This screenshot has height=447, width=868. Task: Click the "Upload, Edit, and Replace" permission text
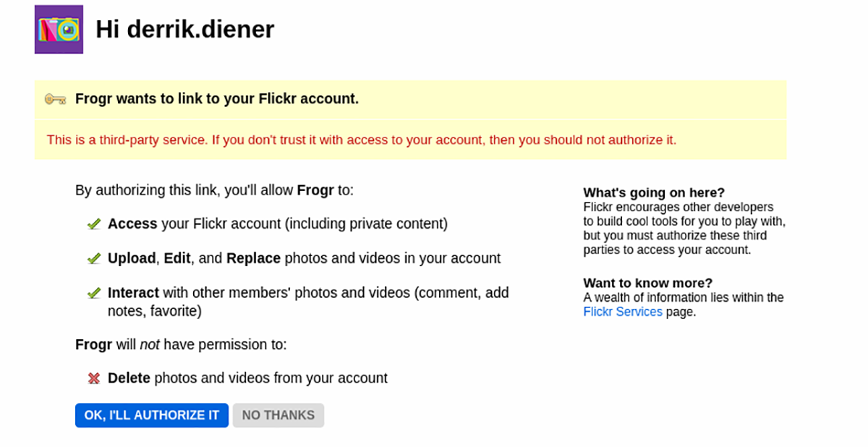pyautogui.click(x=304, y=258)
